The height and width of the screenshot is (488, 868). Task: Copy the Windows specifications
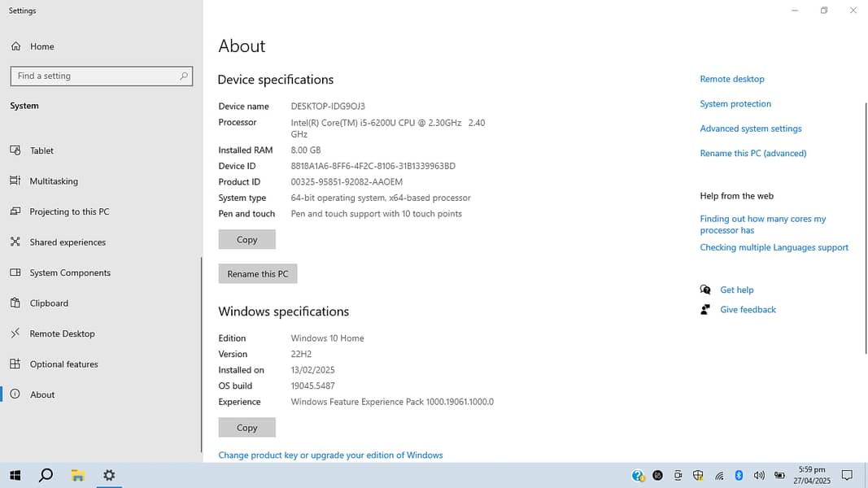click(246, 428)
